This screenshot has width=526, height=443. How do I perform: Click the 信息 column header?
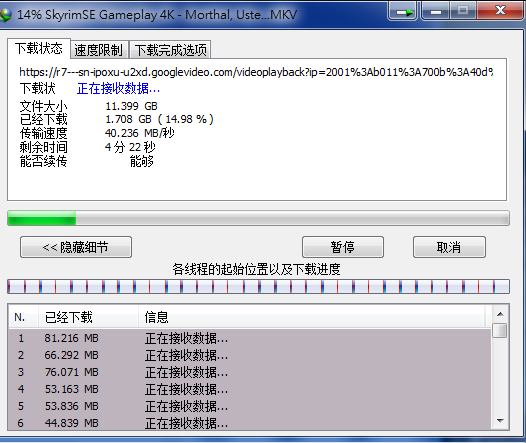(x=312, y=317)
